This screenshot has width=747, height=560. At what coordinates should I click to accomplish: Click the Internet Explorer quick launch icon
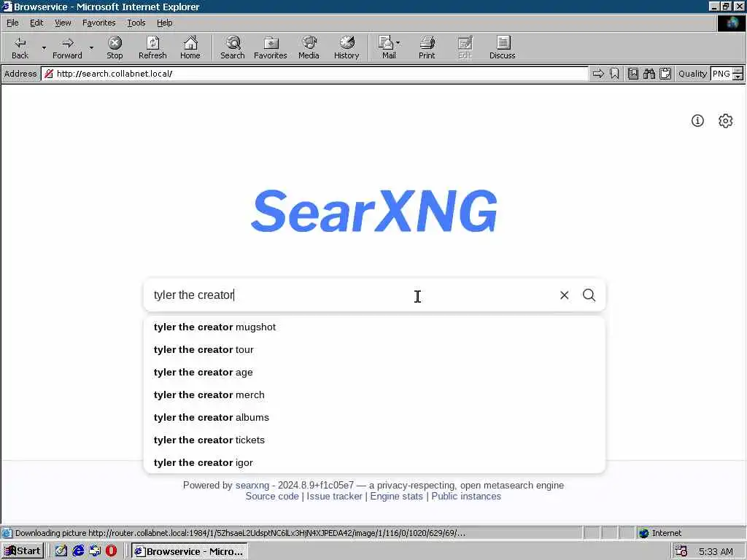point(78,551)
